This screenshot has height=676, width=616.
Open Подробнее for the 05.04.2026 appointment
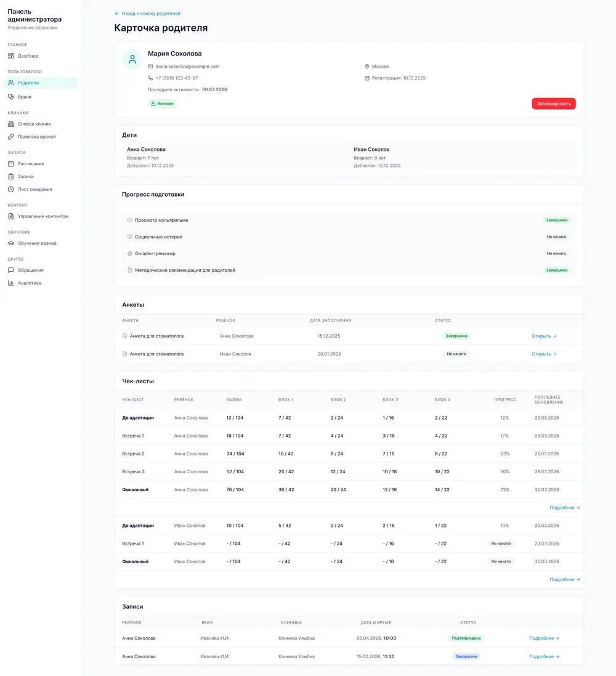544,638
